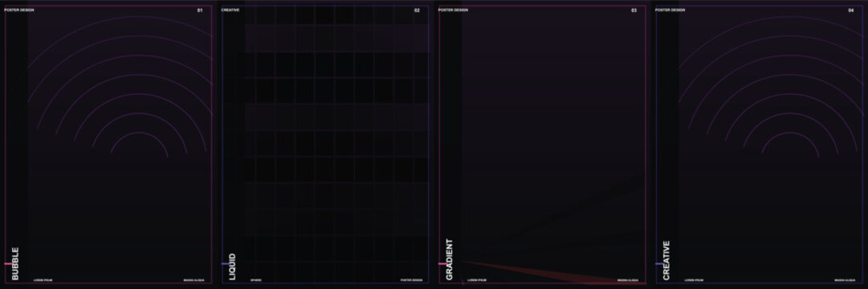Screen dimensions: 868x289
Task: Click the vertical CREATIVE title on poster 04
Action: coord(666,260)
